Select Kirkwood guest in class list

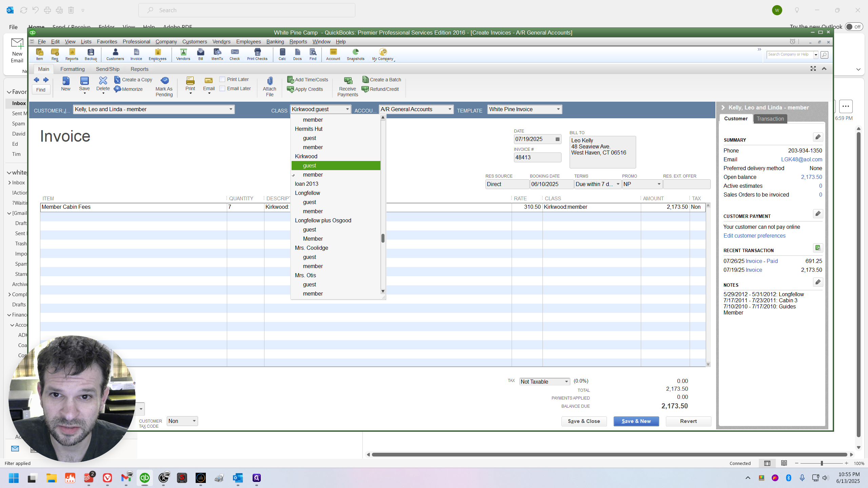336,165
